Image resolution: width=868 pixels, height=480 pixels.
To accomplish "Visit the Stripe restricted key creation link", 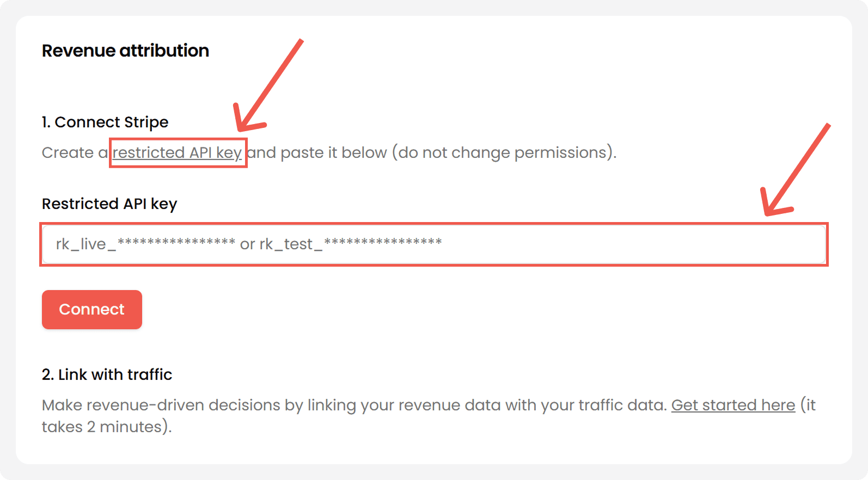I will click(x=177, y=153).
